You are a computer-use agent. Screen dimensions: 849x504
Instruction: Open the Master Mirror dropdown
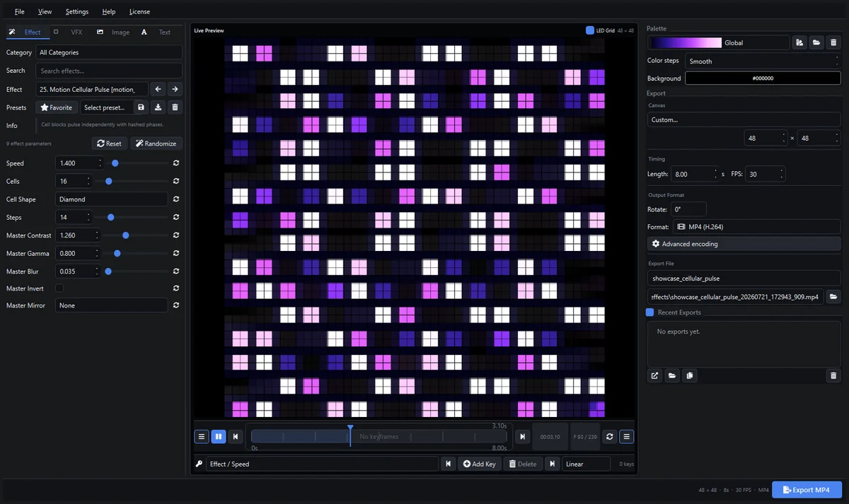click(112, 305)
